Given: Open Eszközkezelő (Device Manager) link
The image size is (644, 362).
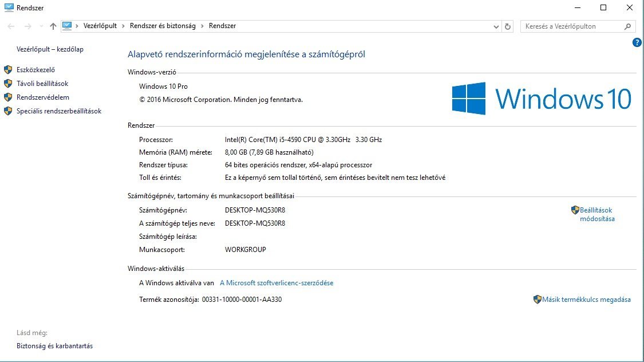Looking at the screenshot, I should click(35, 70).
